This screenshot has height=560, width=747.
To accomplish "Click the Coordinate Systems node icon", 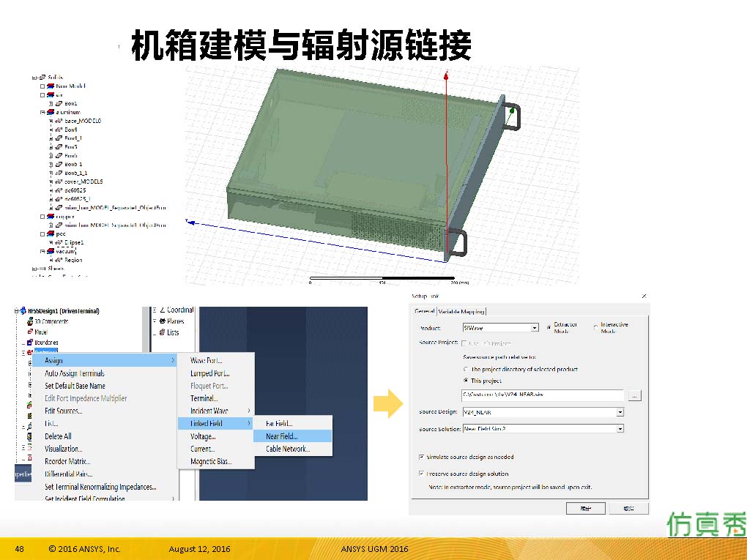I will click(162, 310).
